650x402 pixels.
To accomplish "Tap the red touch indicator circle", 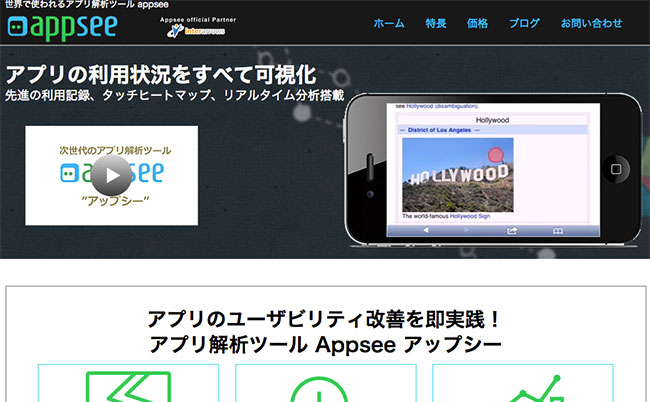I will pos(495,155).
